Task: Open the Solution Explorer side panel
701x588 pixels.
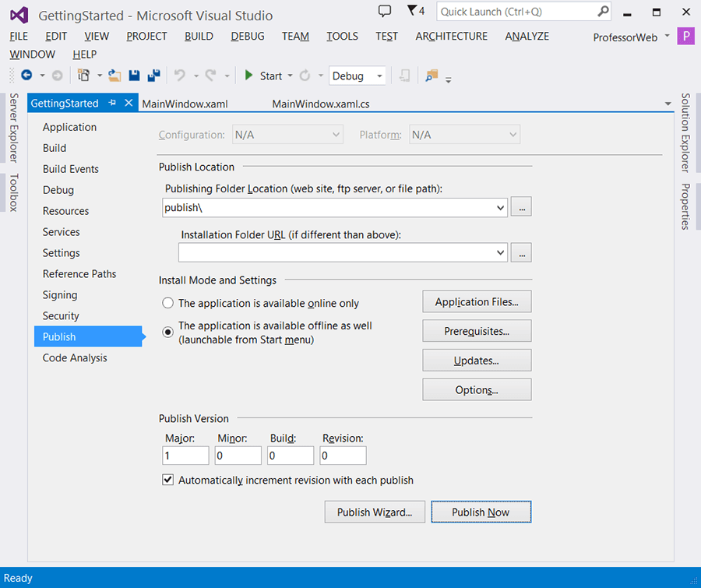Action: click(685, 132)
